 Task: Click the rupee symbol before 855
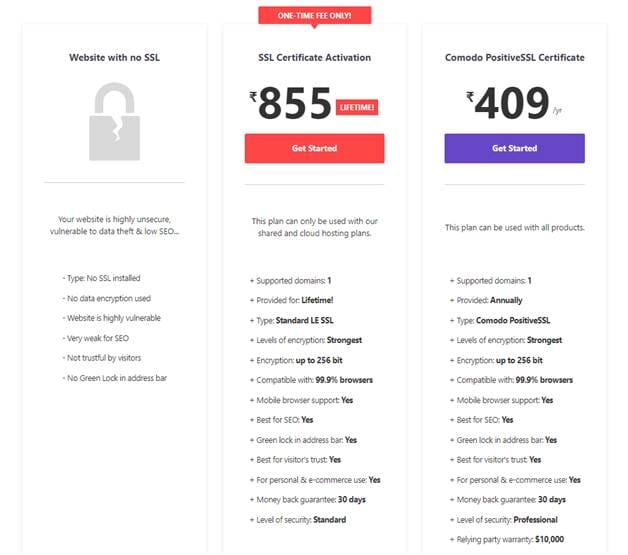tap(253, 97)
